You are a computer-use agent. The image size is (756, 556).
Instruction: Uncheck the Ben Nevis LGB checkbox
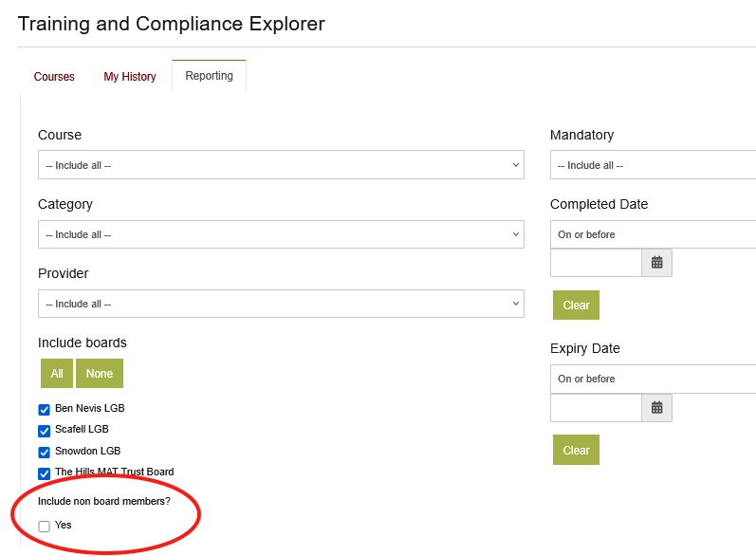coord(44,410)
